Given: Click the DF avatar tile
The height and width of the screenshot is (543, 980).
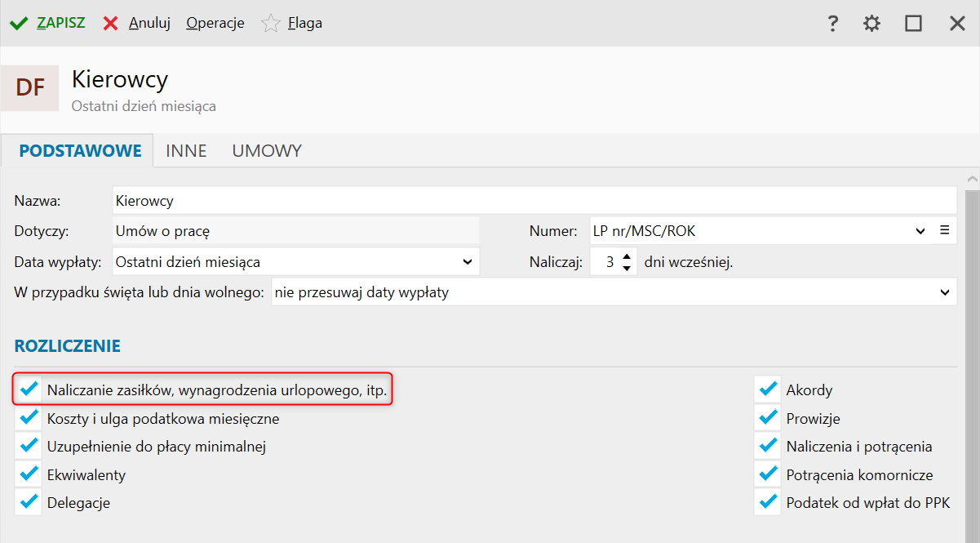Looking at the screenshot, I should (29, 87).
